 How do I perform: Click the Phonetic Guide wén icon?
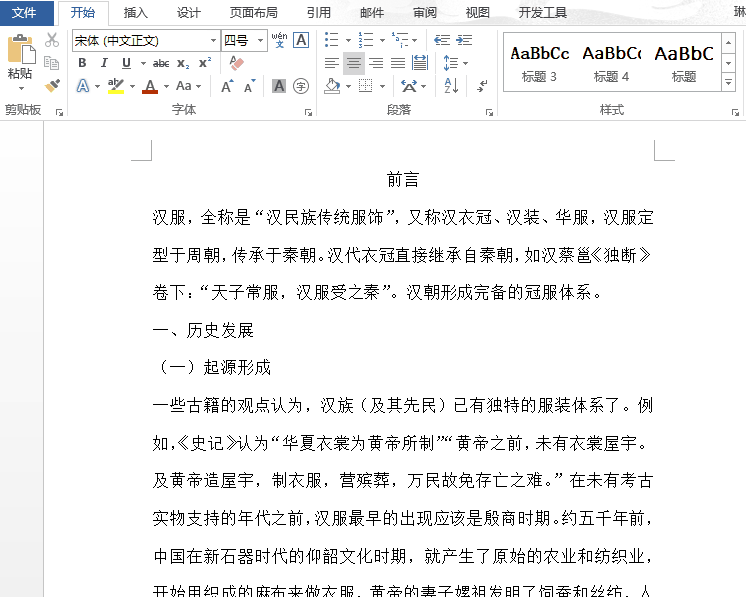tap(280, 40)
